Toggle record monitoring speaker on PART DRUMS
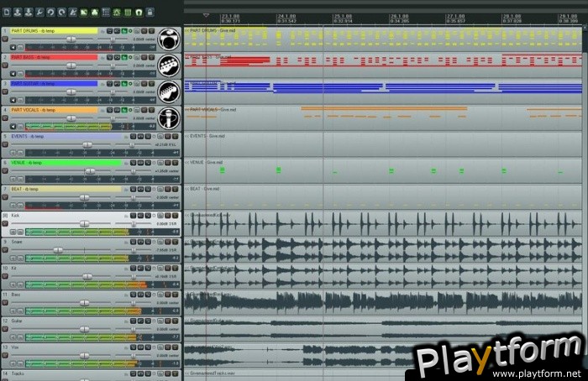The width and height of the screenshot is (588, 381). point(13,48)
